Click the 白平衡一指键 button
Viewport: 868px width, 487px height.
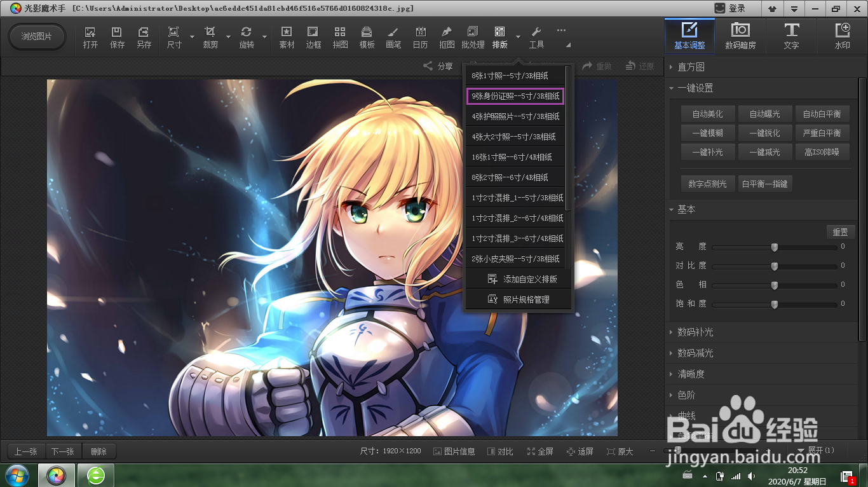pyautogui.click(x=764, y=184)
